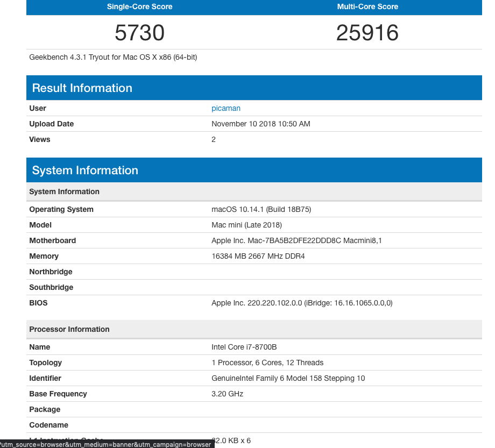The width and height of the screenshot is (495, 448).
Task: Click the Upload Date row
Action: click(261, 124)
